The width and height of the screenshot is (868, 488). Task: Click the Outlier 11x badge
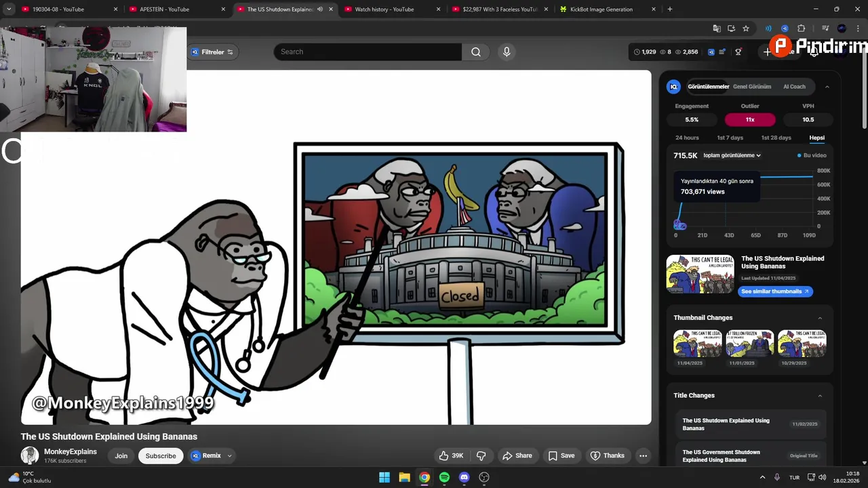tap(750, 119)
